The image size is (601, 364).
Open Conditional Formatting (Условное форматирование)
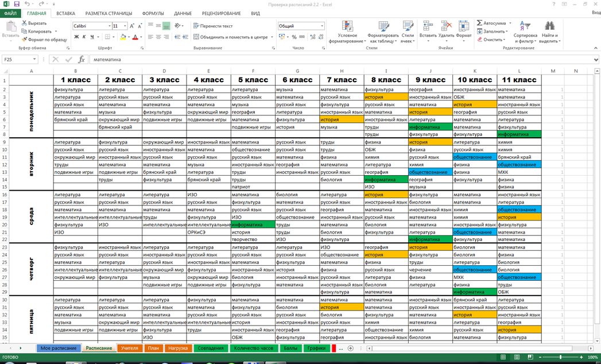347,32
